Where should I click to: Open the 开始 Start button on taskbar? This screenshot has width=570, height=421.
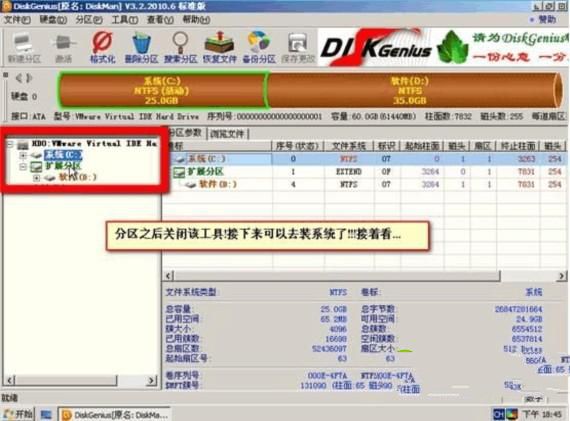click(x=18, y=414)
